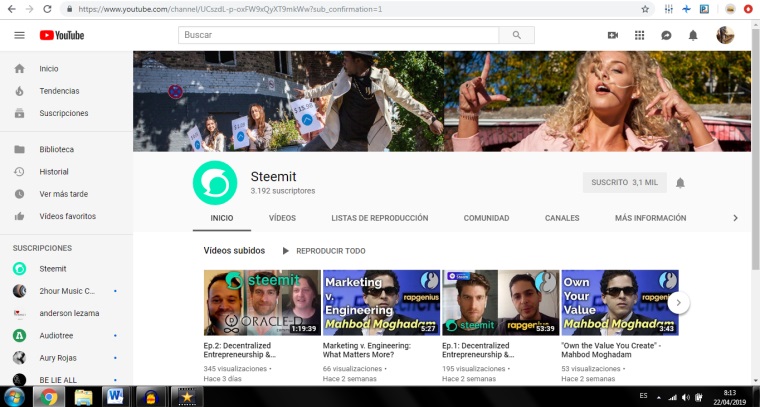
Task: Open Marketing v. Engineering video thumbnail
Action: click(381, 303)
